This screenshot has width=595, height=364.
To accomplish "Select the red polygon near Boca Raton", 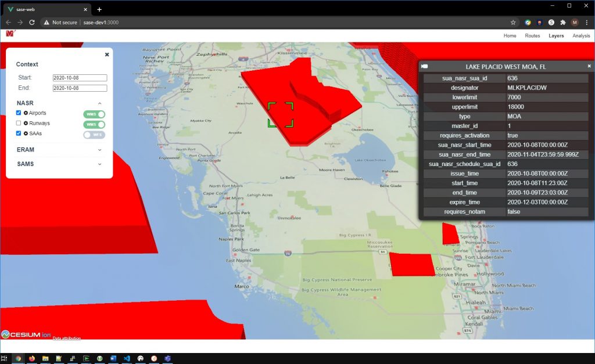I will point(450,233).
